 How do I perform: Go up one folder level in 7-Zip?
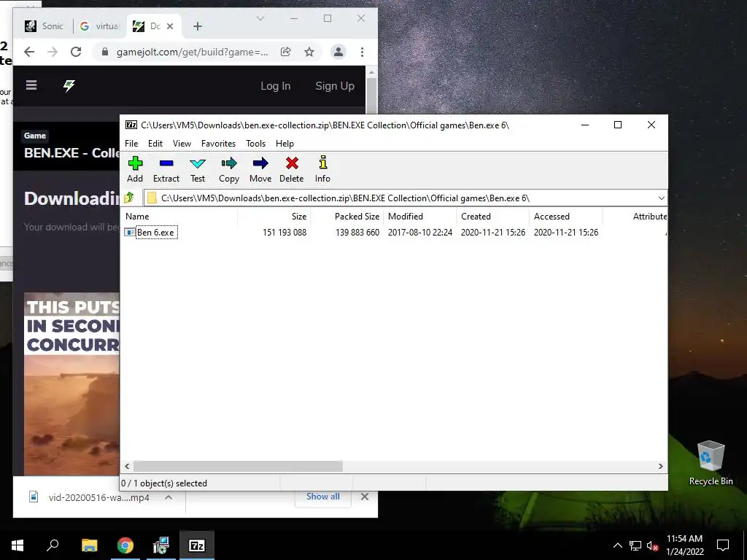click(x=129, y=198)
